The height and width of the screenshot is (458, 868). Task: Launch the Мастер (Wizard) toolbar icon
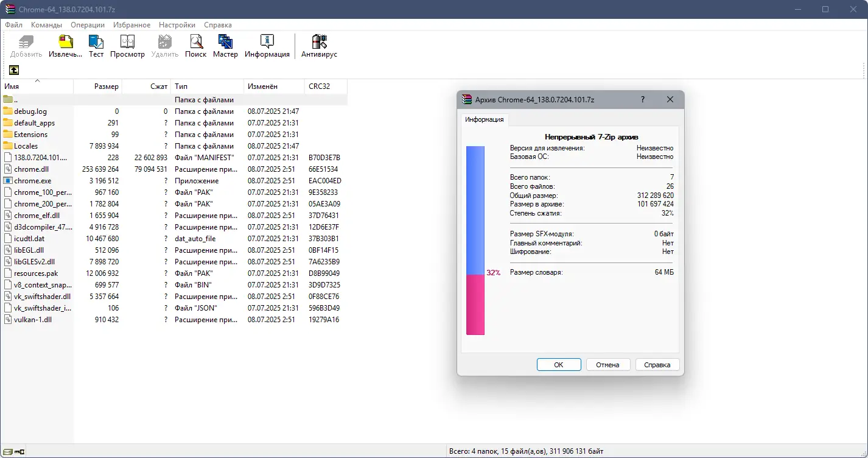point(225,43)
